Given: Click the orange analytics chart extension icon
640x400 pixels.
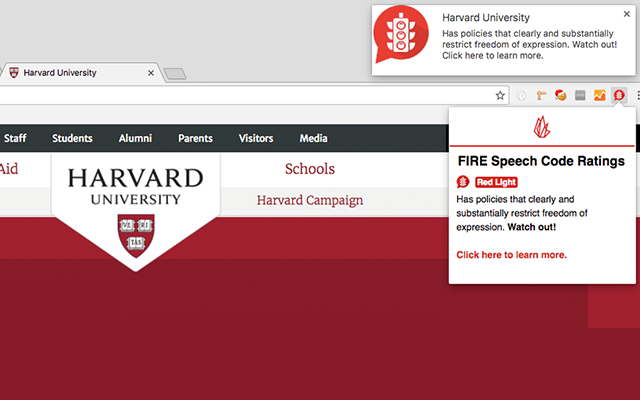Looking at the screenshot, I should click(x=599, y=96).
